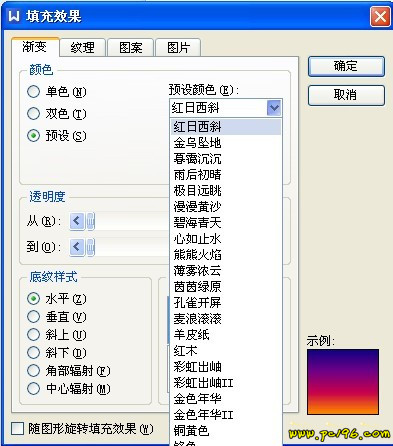Image resolution: width=393 pixels, height=446 pixels.
Task: Pick 彩虹出岫II from preset list
Action: click(x=226, y=383)
